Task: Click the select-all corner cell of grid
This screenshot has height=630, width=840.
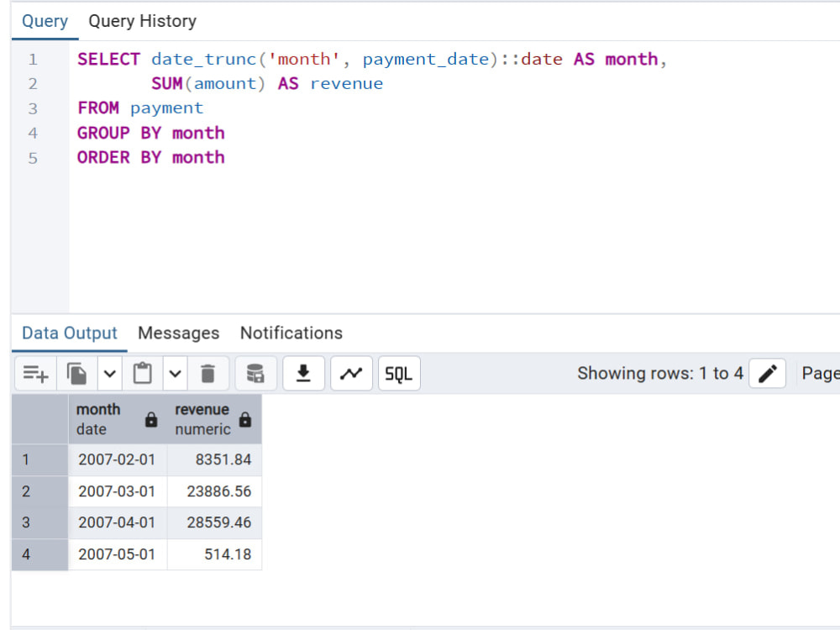Action: click(x=40, y=419)
